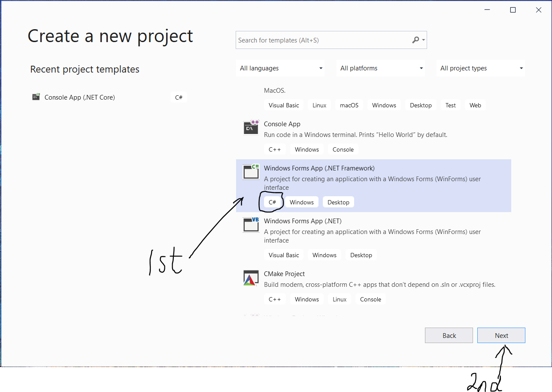
Task: Click the C++ tag under CMake Project
Action: tap(275, 299)
